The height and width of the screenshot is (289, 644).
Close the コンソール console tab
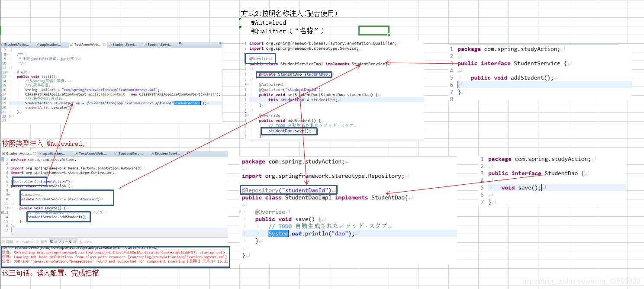pos(75,242)
